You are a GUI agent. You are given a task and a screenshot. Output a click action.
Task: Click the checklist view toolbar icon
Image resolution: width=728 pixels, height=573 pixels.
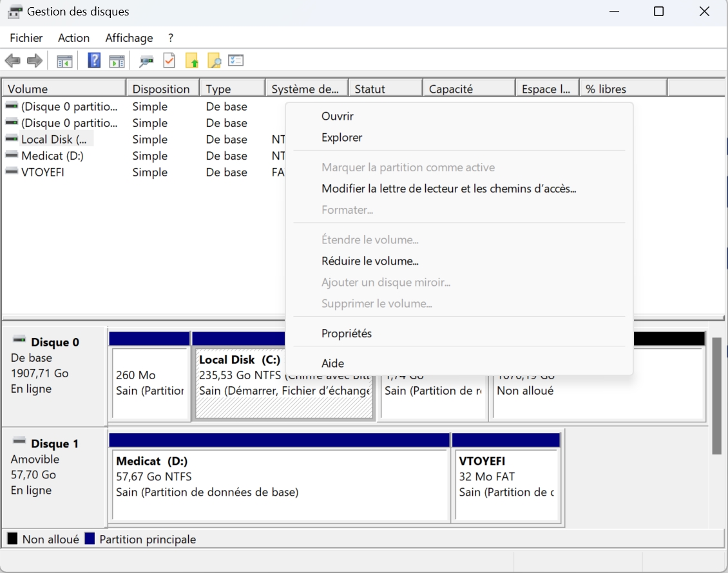236,61
